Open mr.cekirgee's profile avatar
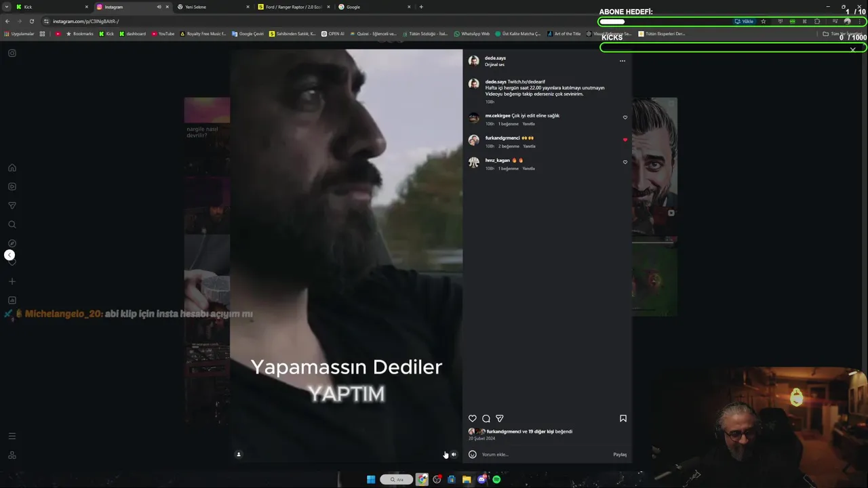Viewport: 868px width, 488px height. [473, 117]
